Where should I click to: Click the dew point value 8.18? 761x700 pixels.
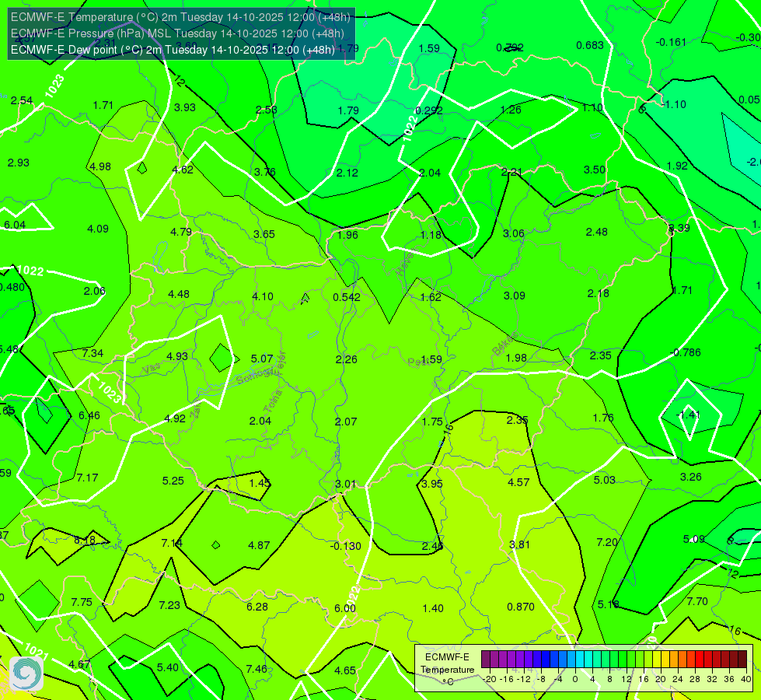pyautogui.click(x=85, y=540)
